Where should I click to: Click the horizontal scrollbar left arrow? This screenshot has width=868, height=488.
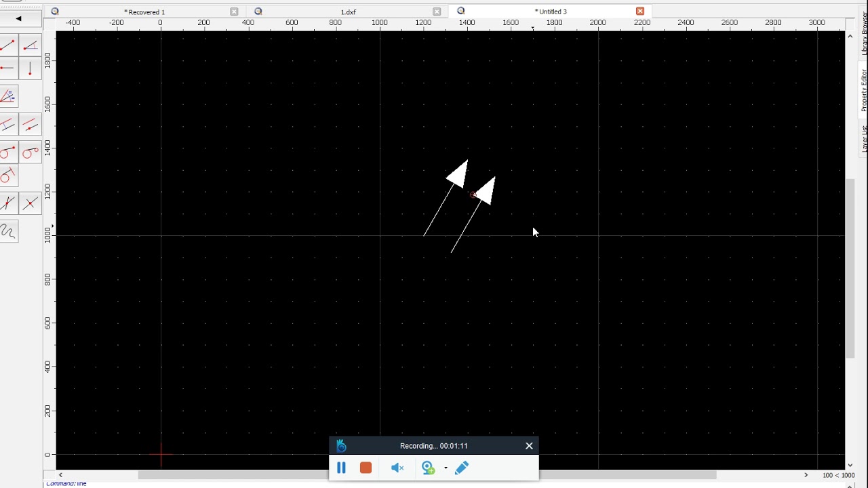click(x=60, y=475)
